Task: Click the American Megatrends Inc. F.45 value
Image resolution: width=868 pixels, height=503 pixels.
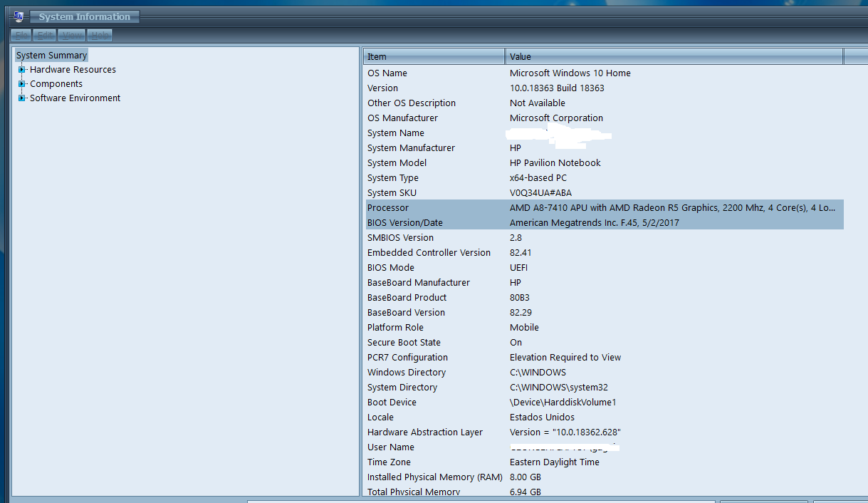Action: [595, 223]
